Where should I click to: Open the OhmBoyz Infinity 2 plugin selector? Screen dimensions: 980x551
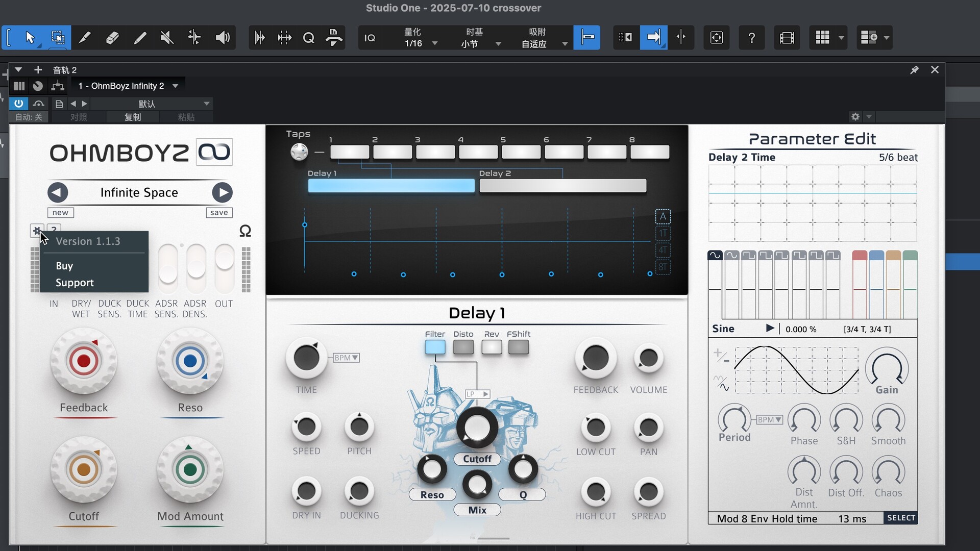tap(128, 86)
